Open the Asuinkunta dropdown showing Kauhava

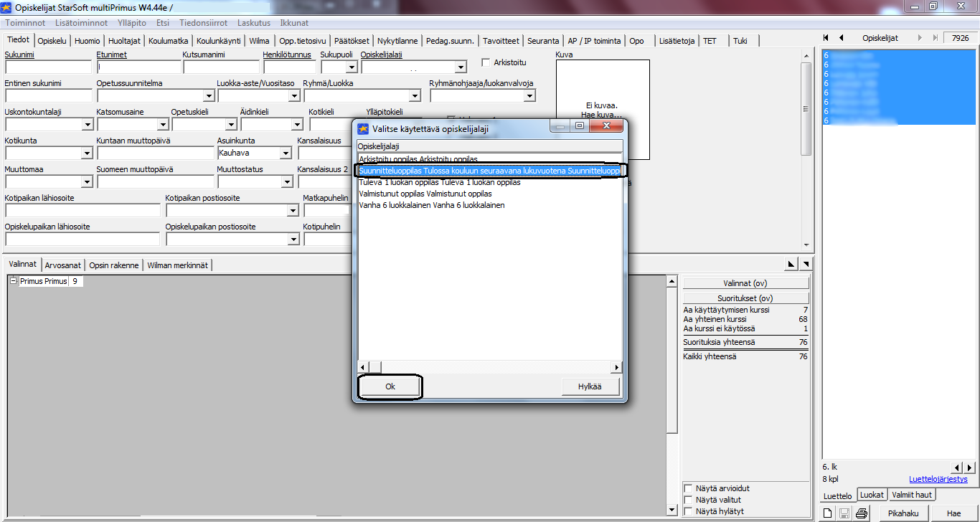tap(286, 153)
